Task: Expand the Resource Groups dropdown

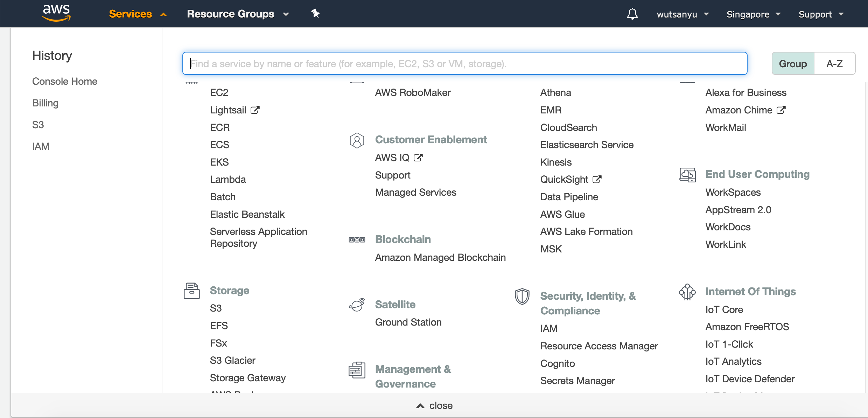Action: click(238, 14)
